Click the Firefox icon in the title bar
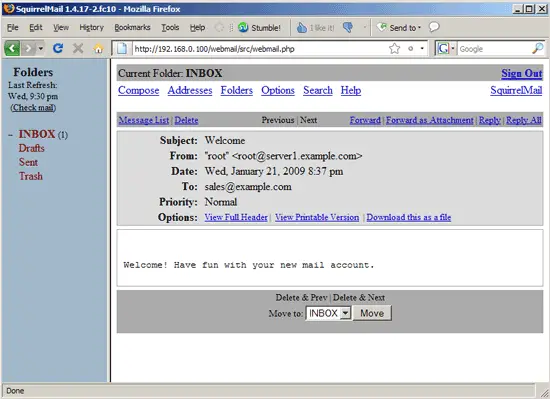550x399 pixels. point(9,8)
